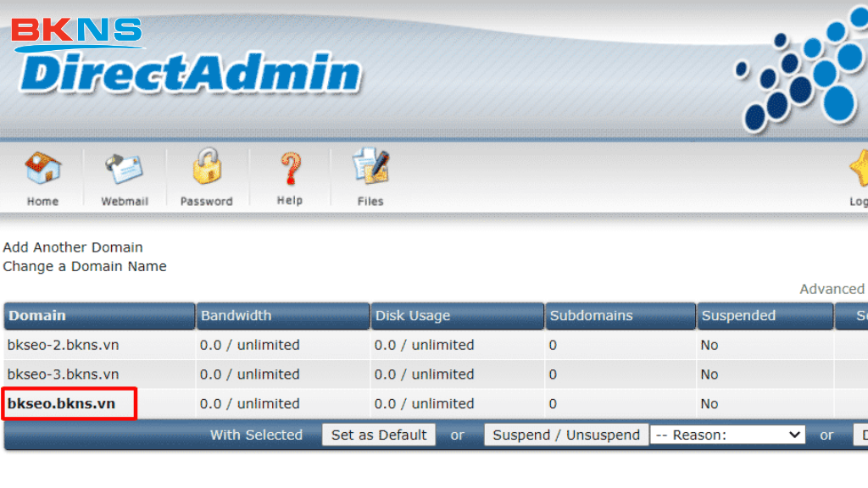Sort by the Disk Usage column header
This screenshot has height=488, width=868.
point(412,315)
